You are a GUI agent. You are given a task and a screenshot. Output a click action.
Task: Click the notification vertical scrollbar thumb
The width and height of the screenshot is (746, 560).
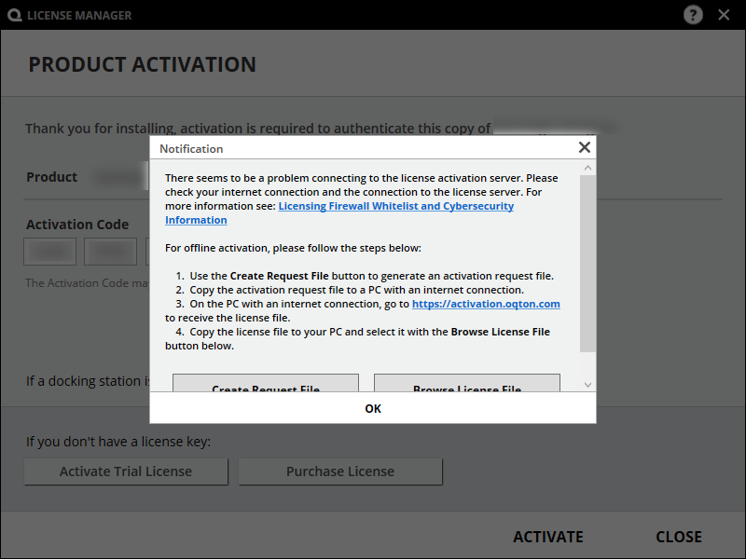(x=587, y=263)
